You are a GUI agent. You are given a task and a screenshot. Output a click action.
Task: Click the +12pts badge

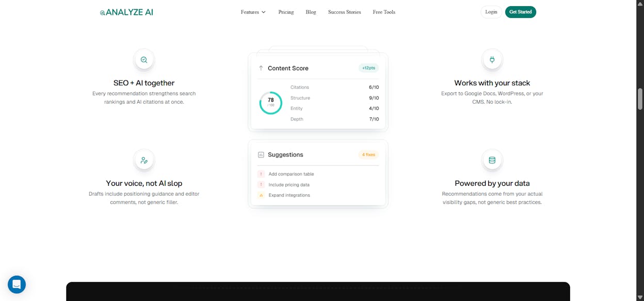tap(368, 68)
